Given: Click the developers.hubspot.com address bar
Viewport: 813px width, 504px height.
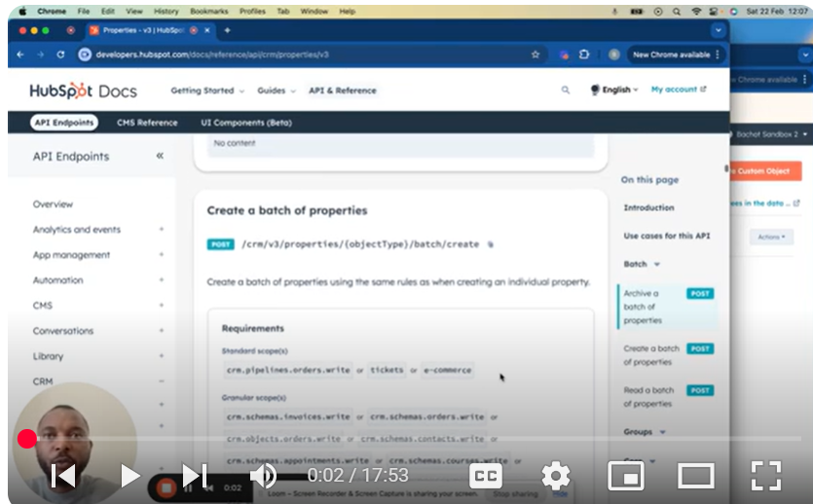Looking at the screenshot, I should tap(312, 54).
